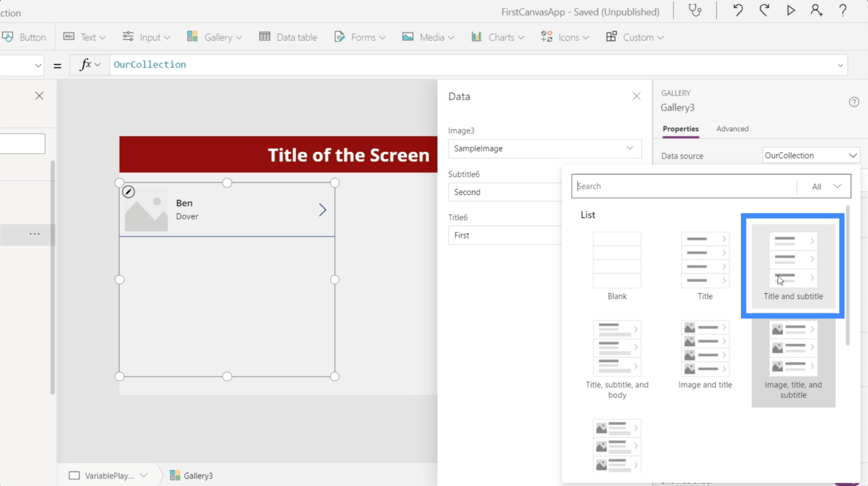
Task: Choose the Blank layout
Action: tap(617, 266)
